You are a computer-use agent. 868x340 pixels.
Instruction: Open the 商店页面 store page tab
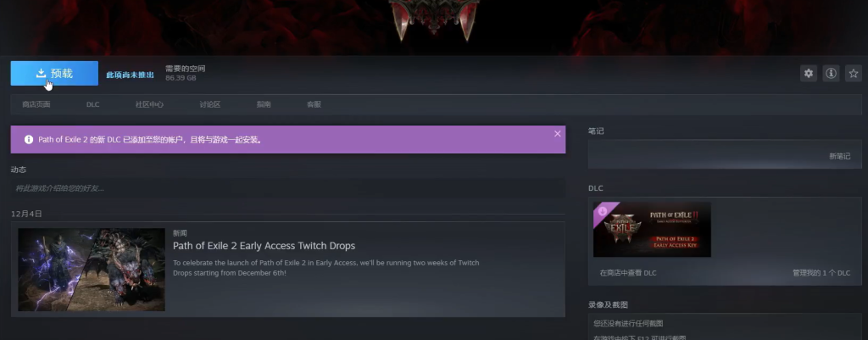pyautogui.click(x=36, y=104)
